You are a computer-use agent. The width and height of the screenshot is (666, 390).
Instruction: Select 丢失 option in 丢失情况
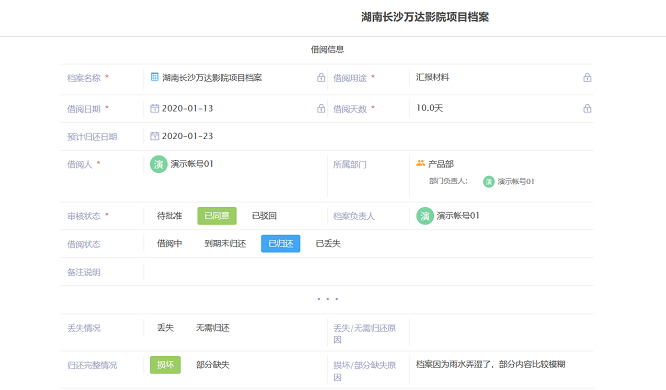coord(165,328)
